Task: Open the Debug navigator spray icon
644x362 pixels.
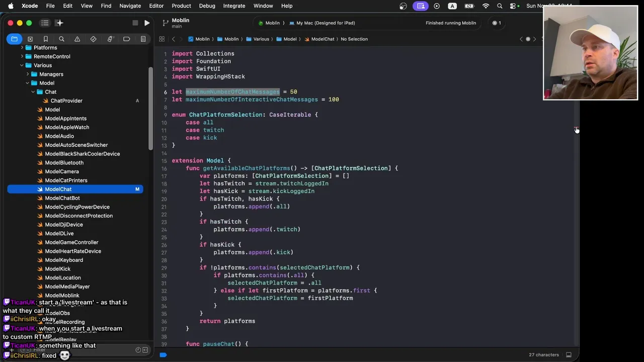Action: click(110, 39)
